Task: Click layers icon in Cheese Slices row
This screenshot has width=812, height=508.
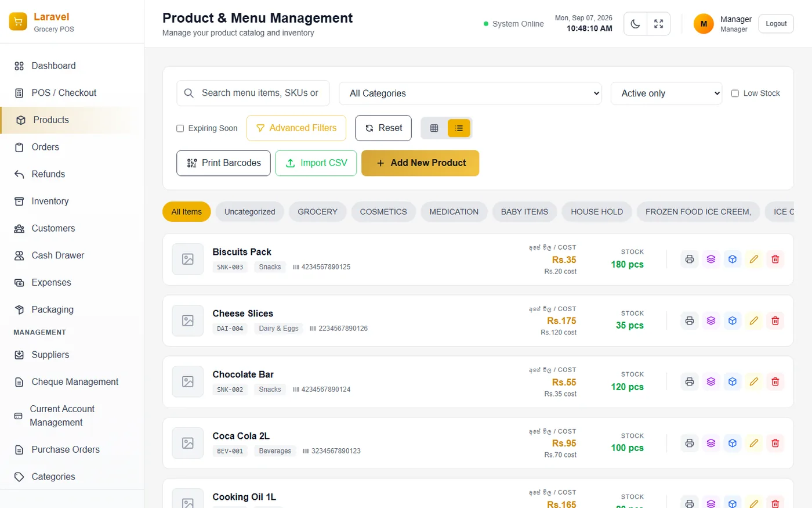Action: pyautogui.click(x=711, y=320)
